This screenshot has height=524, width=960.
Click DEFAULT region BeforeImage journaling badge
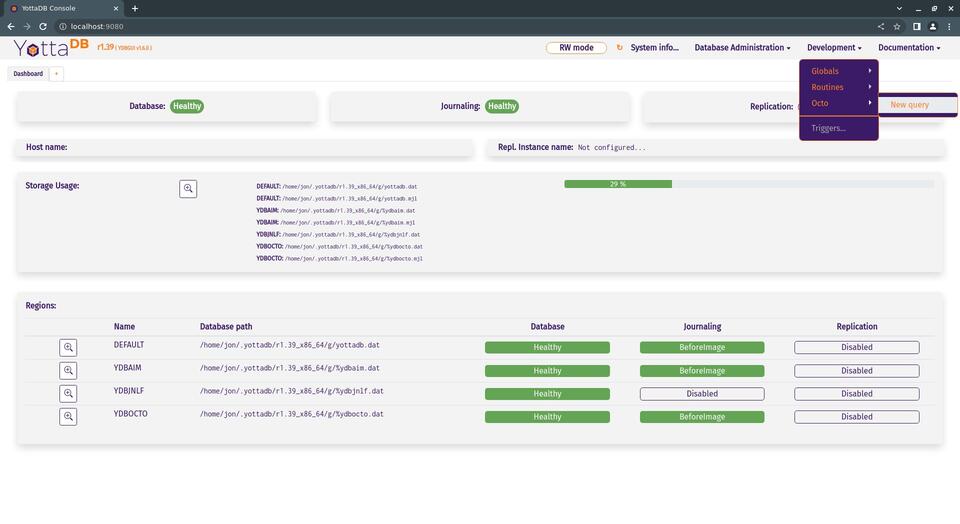click(702, 347)
